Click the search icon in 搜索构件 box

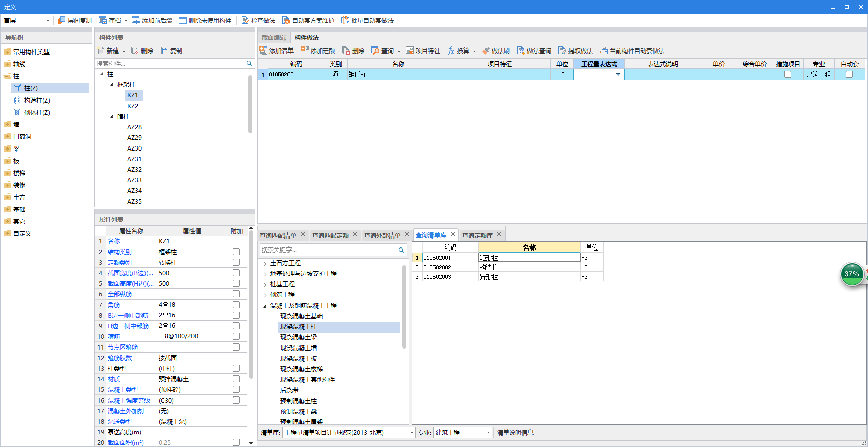tap(249, 63)
